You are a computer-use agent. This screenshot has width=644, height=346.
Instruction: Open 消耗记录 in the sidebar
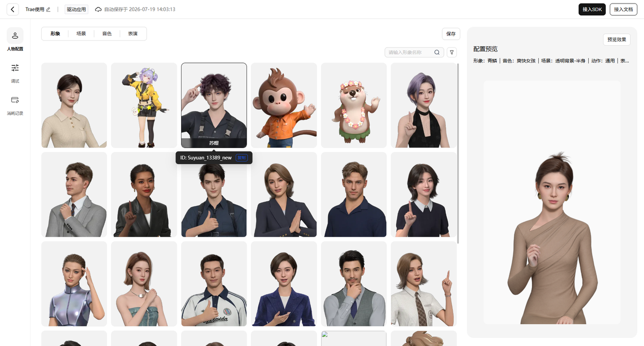pyautogui.click(x=15, y=105)
